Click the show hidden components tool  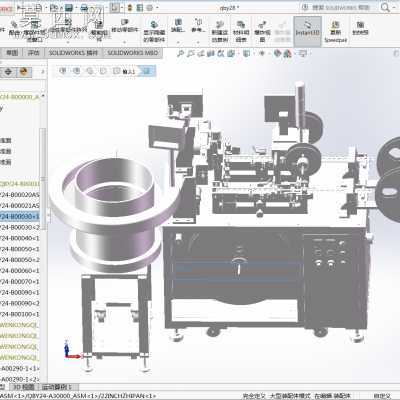pyautogui.click(x=154, y=32)
